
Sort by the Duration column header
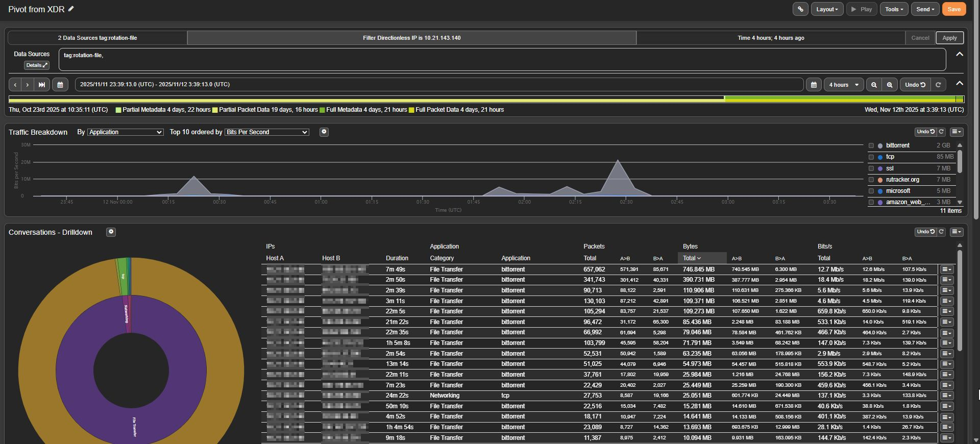397,258
